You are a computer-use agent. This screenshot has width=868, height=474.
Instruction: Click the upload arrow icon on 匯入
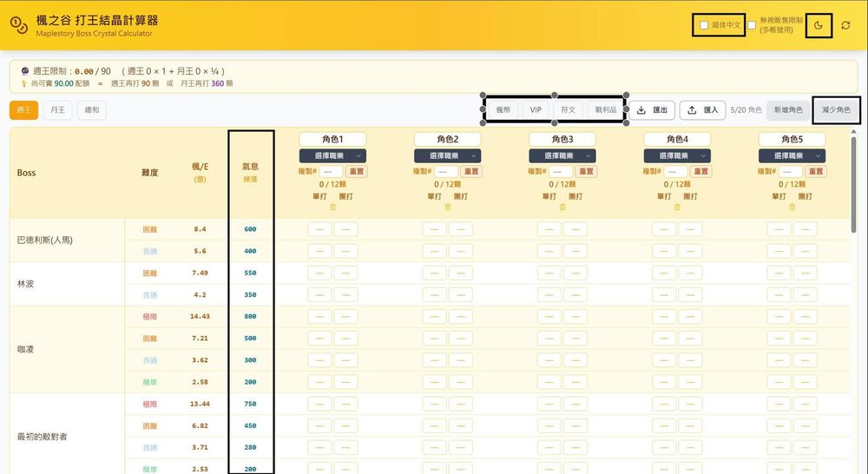[x=692, y=110]
